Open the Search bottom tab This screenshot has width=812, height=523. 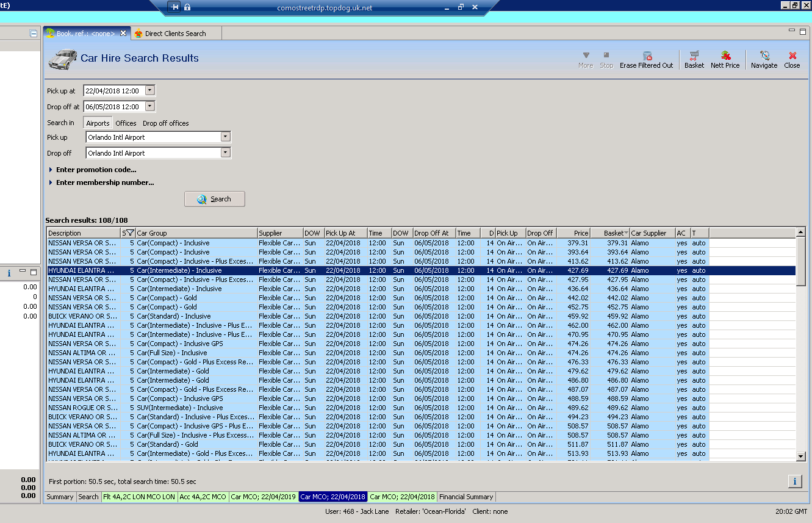[88, 497]
